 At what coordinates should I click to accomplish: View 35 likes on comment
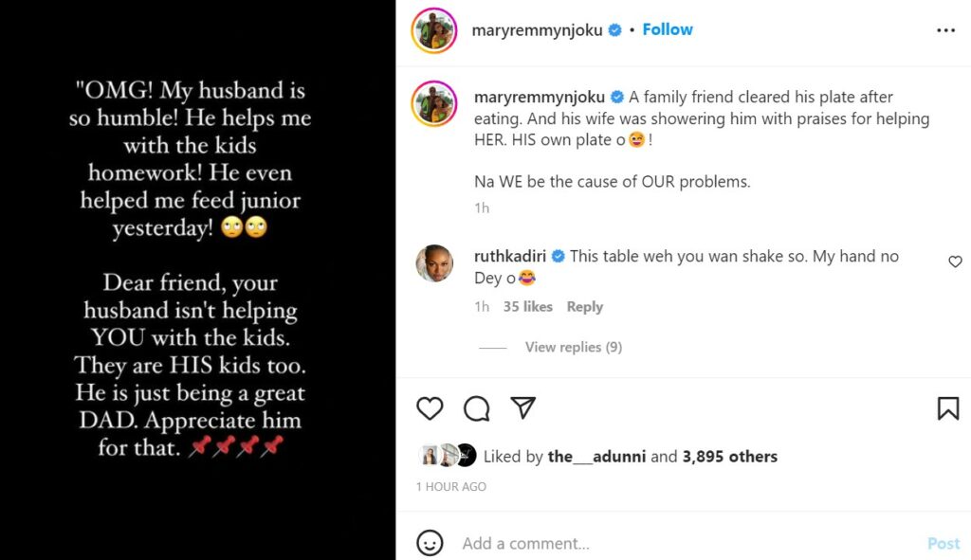point(527,307)
